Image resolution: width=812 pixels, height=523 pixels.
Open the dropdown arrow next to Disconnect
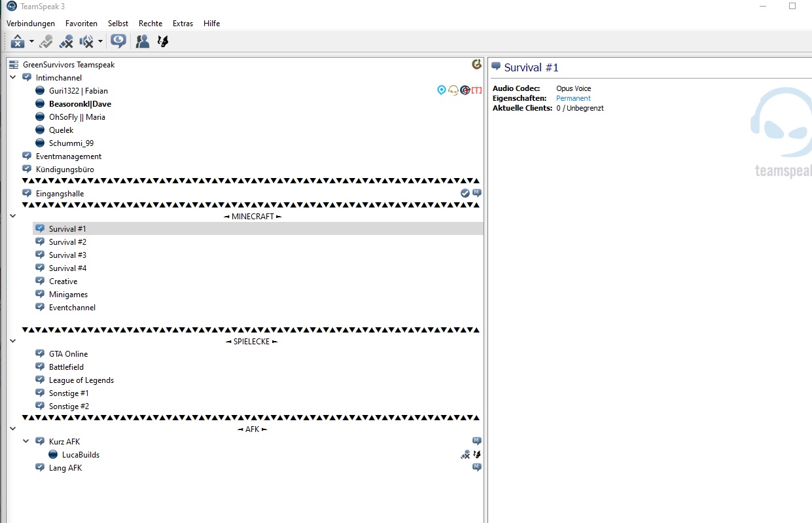[31, 42]
